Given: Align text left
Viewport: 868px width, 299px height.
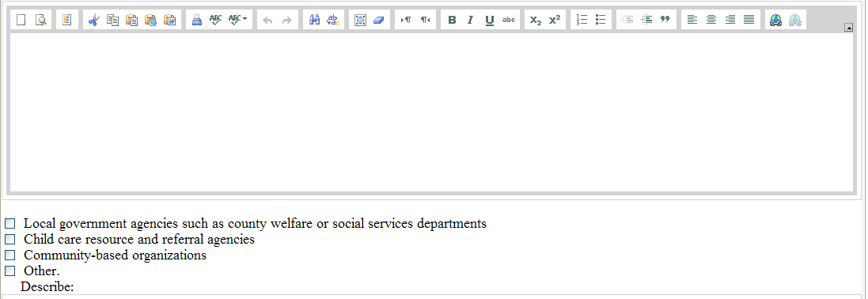Looking at the screenshot, I should pyautogui.click(x=692, y=20).
